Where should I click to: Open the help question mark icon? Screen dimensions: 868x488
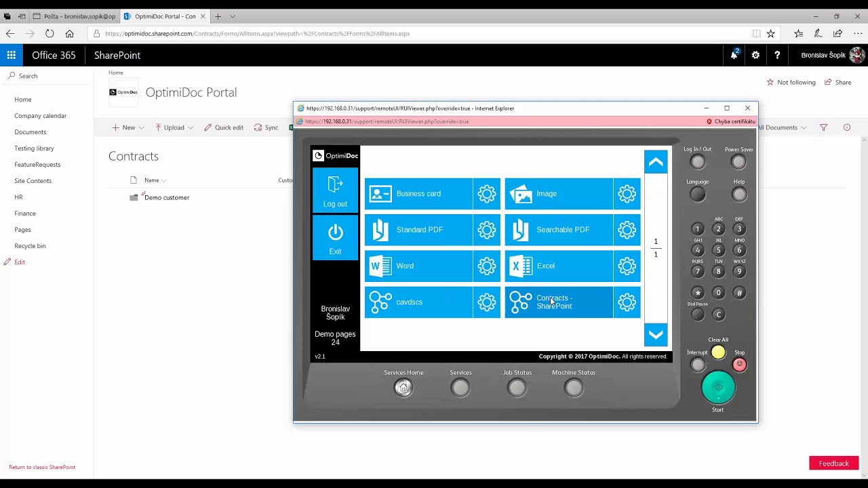coord(777,55)
